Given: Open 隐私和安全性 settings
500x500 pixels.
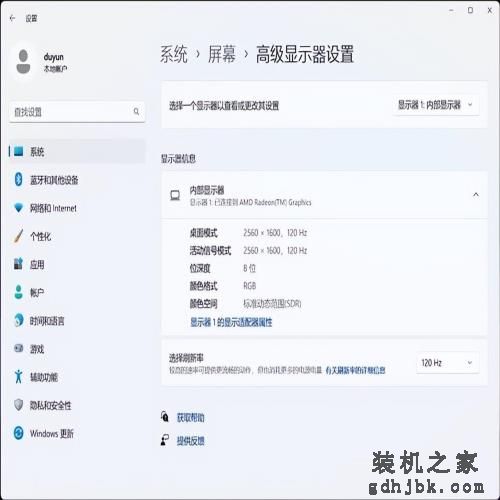Looking at the screenshot, I should pyautogui.click(x=77, y=405).
